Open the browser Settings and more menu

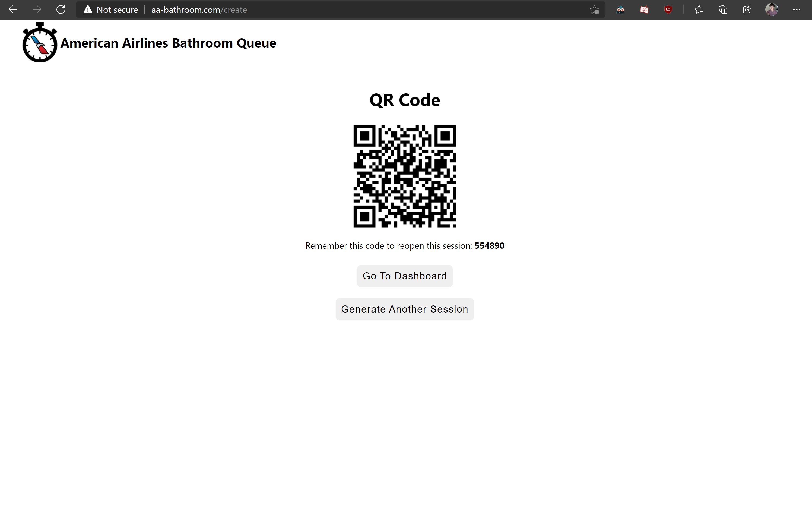pos(797,10)
